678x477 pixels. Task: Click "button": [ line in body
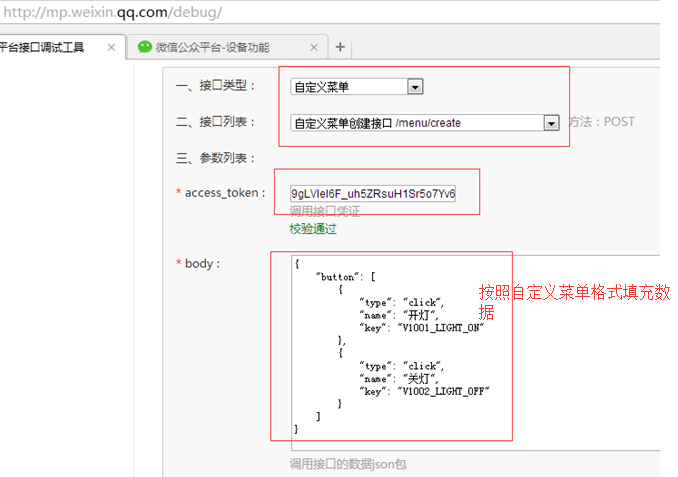coord(346,277)
